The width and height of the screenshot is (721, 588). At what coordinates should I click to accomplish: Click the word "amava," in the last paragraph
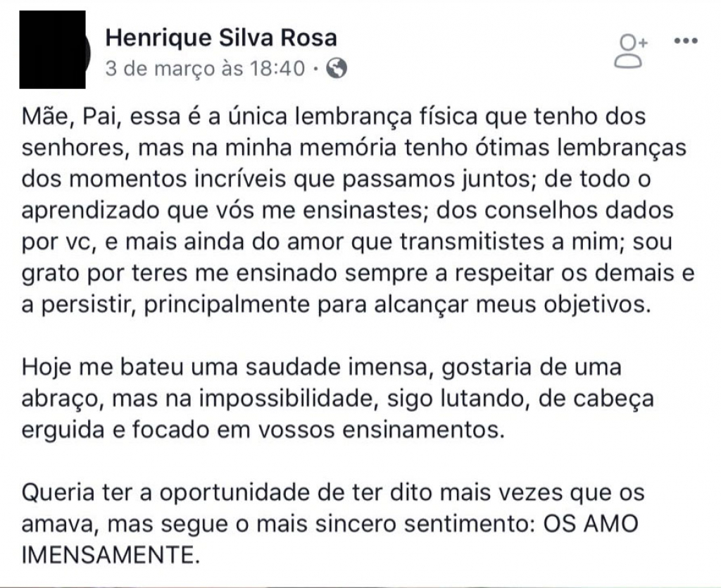click(59, 525)
